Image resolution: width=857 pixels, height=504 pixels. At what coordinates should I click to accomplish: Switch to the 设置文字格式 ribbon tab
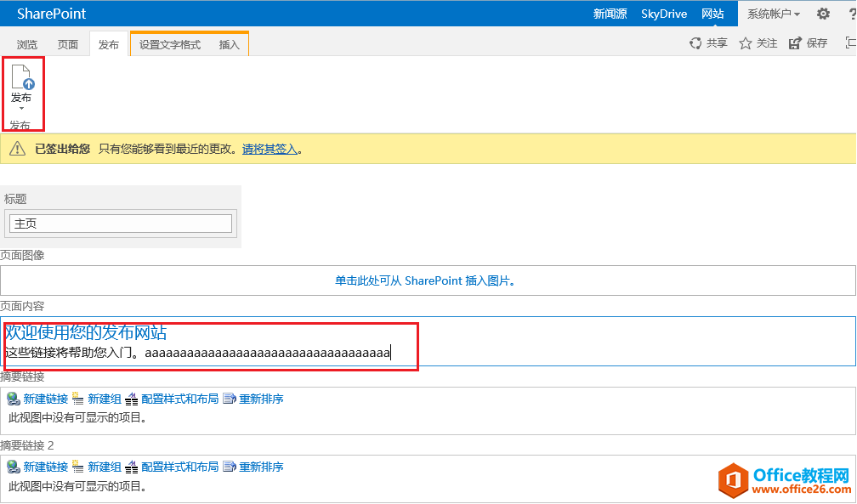[170, 42]
